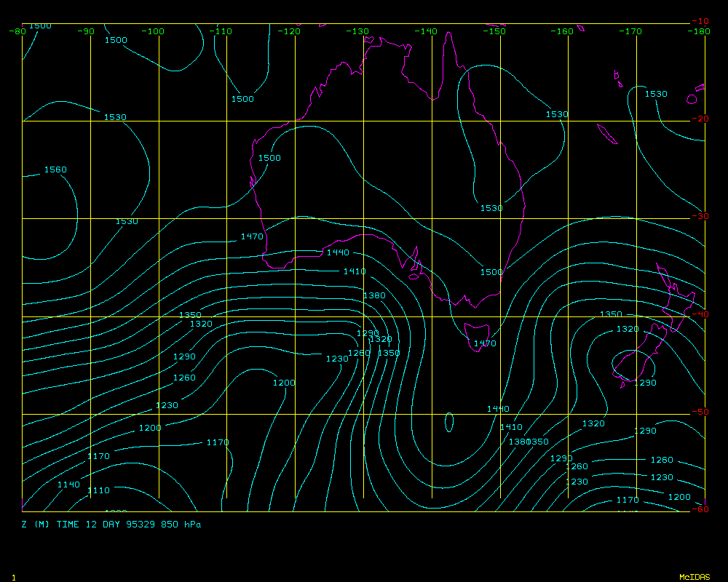Screen dimensions: 728x582
Task: Select the -150 longitude label
Action: pos(495,31)
